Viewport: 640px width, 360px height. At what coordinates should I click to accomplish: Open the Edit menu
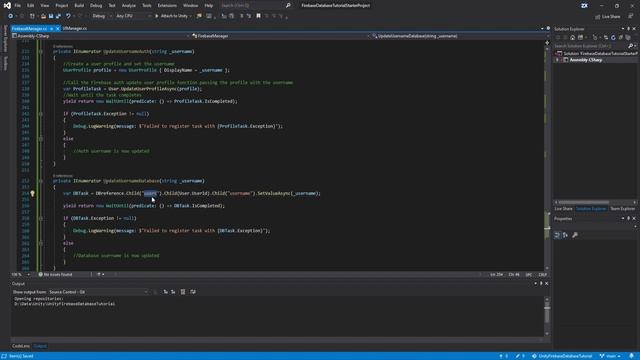tap(31, 6)
